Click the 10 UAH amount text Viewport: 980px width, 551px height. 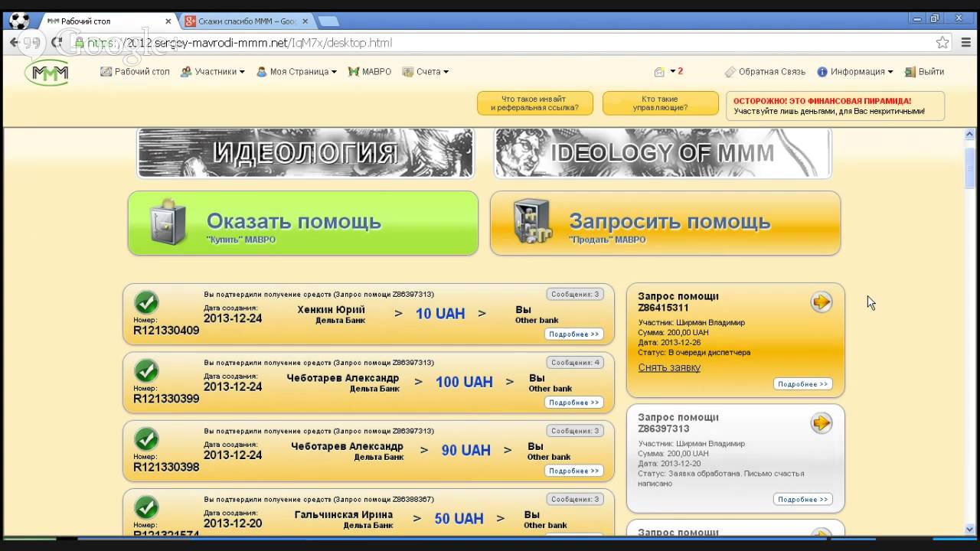pos(440,313)
